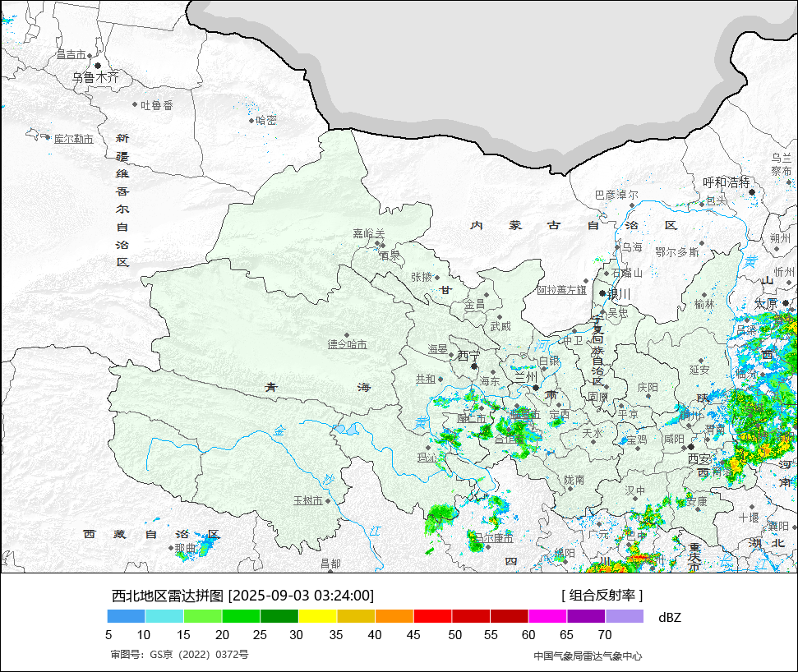Click the 兰州 city label
The height and width of the screenshot is (672, 798).
pos(526,377)
